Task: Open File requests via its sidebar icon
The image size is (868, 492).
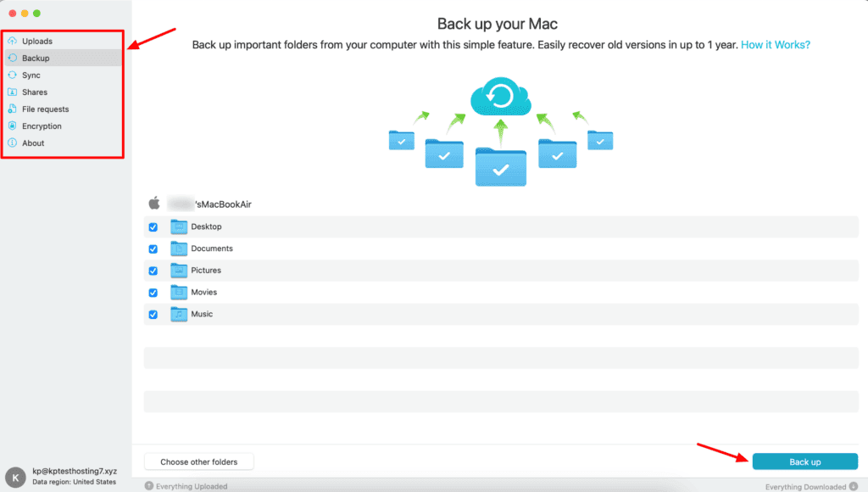Action: click(12, 109)
